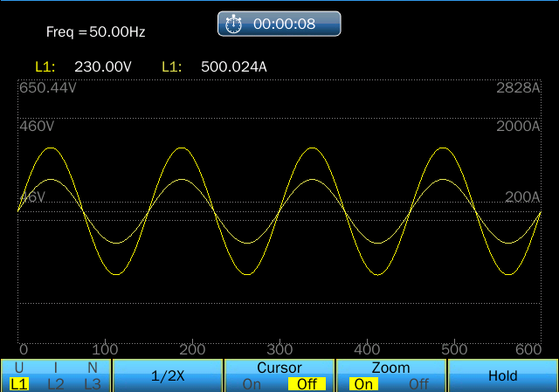The width and height of the screenshot is (559, 392).
Task: Click the 00:00:08 elapsed time display
Action: (284, 24)
